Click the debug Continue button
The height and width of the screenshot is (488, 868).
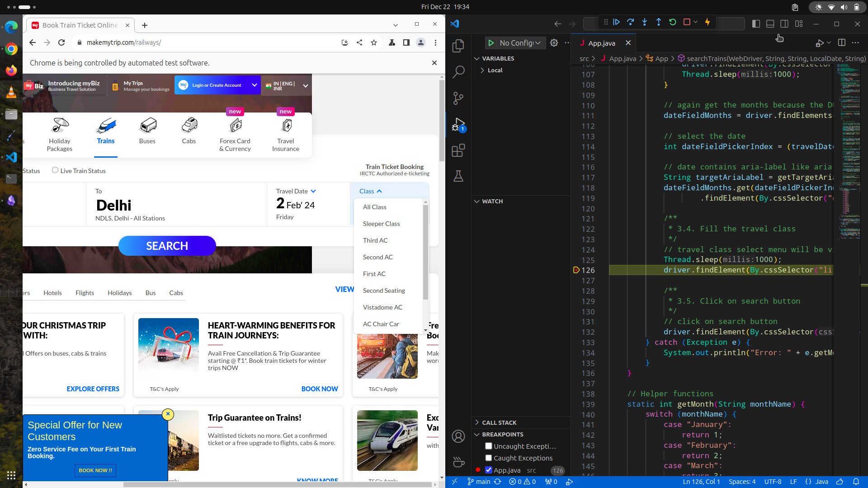click(x=616, y=22)
